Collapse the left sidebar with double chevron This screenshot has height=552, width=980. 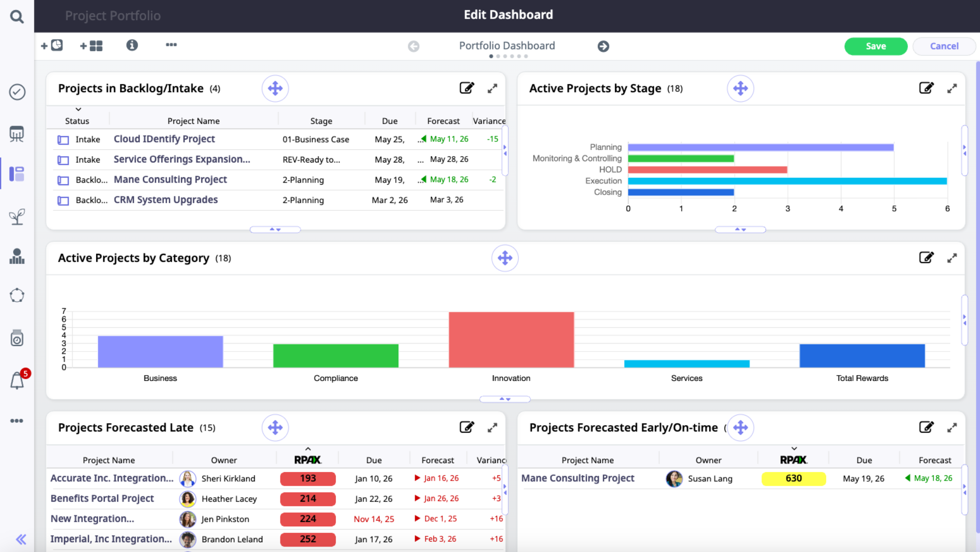(x=21, y=539)
